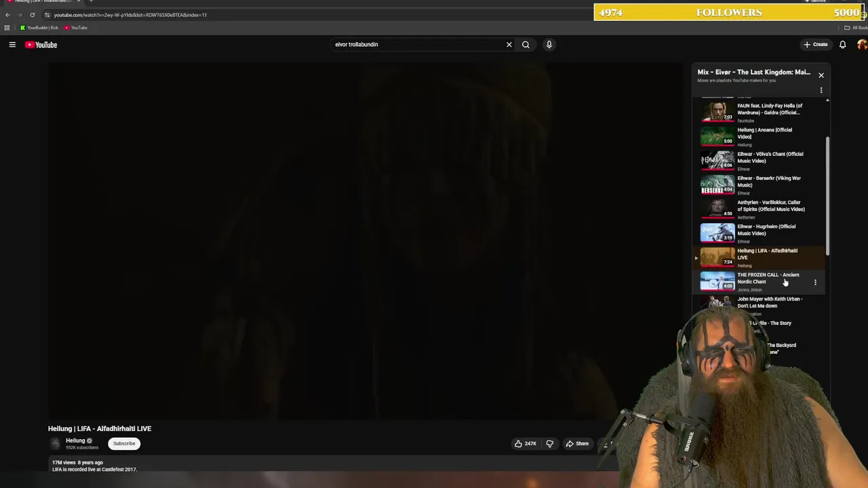View site information icon in address bar
This screenshot has width=868, height=488.
(x=47, y=15)
